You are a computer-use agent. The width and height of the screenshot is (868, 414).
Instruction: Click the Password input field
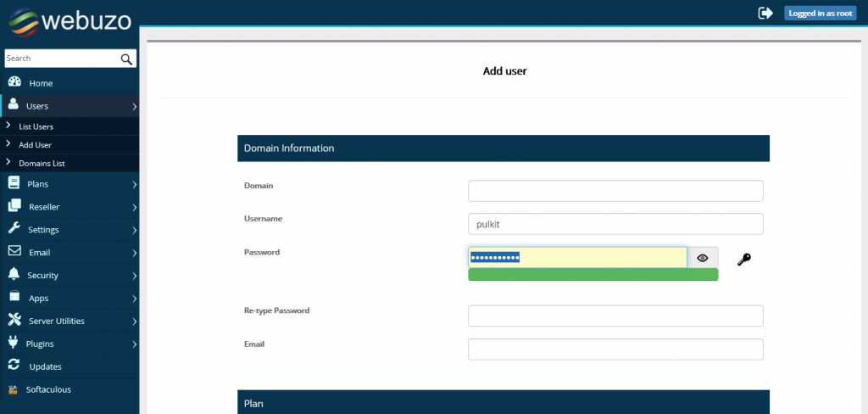[x=577, y=258]
